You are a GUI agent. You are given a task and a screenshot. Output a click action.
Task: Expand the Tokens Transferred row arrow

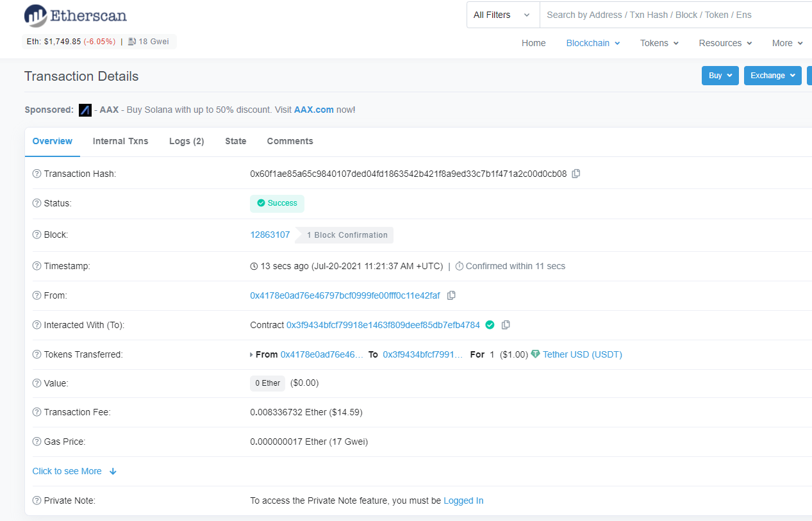coord(253,354)
